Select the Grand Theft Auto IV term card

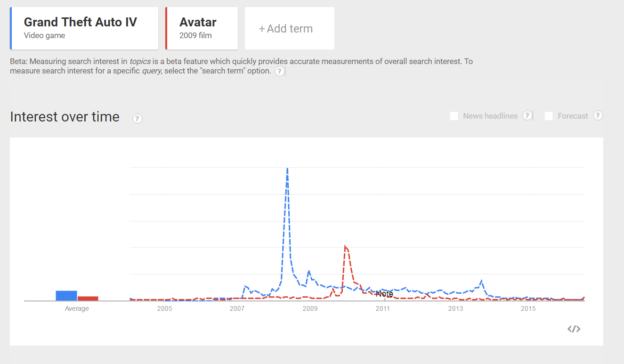tap(84, 28)
